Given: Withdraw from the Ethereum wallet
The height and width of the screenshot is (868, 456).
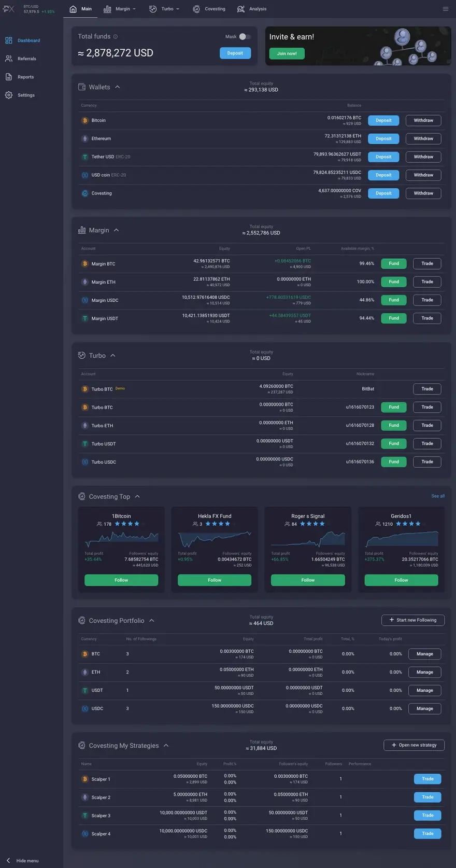Looking at the screenshot, I should (x=423, y=138).
